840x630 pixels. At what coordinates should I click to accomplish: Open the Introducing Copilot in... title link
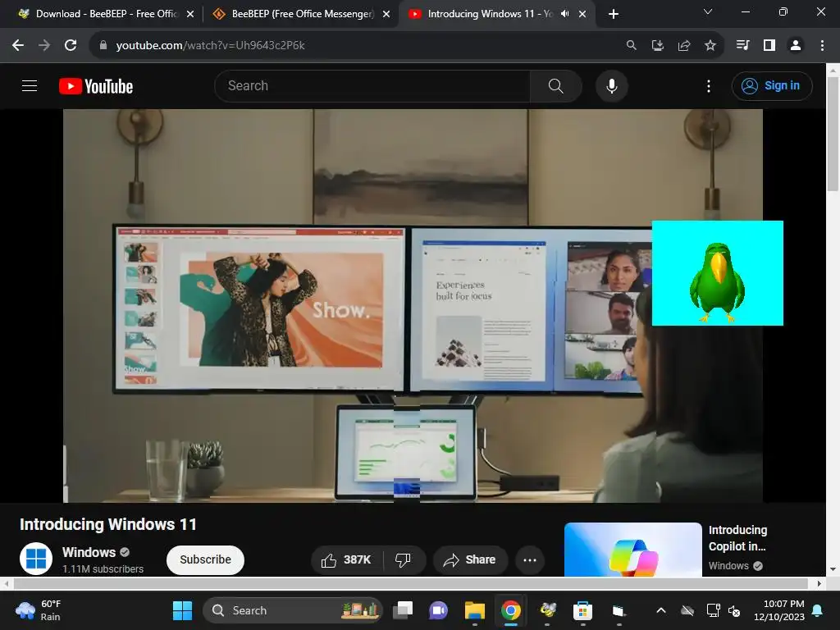pos(737,538)
